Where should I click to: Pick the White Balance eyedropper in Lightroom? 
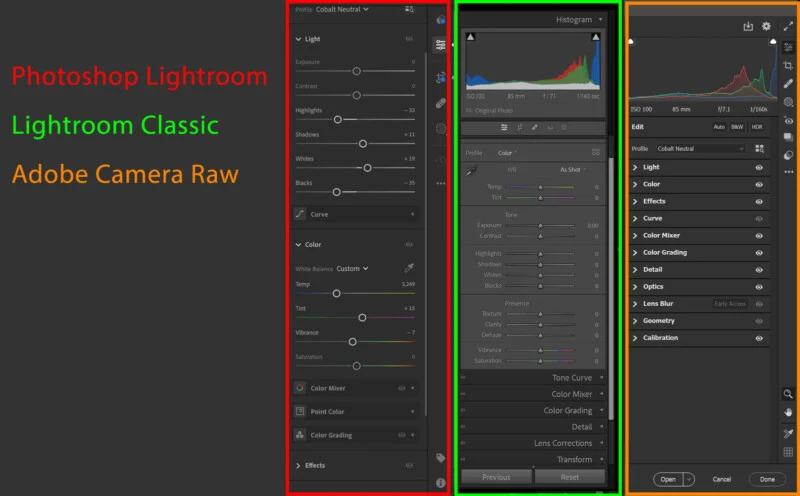(408, 268)
